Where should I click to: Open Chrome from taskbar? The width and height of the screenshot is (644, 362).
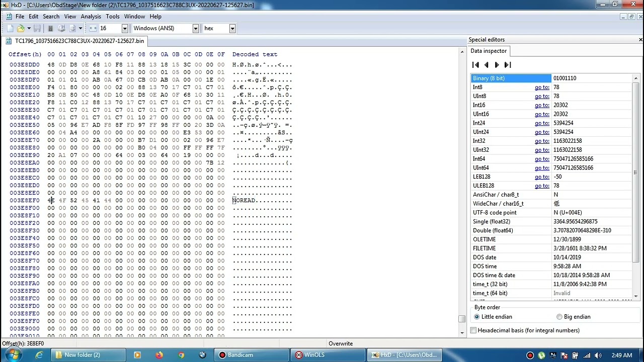point(181,355)
